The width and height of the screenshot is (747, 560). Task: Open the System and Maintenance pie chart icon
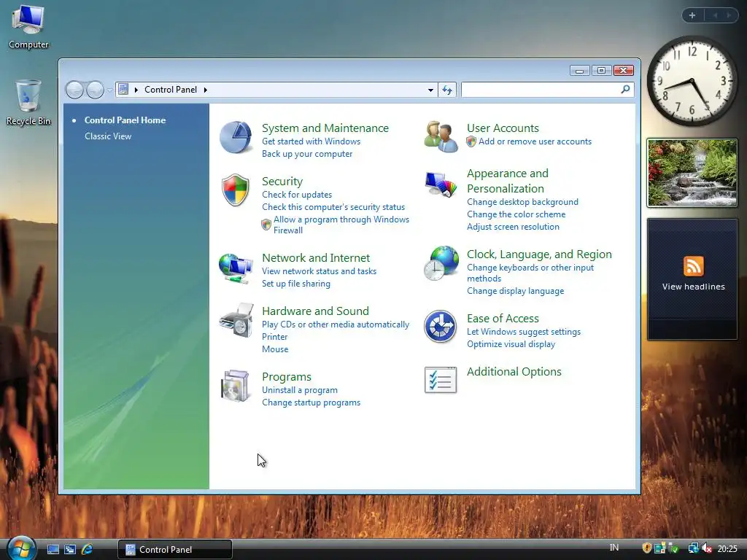point(236,137)
